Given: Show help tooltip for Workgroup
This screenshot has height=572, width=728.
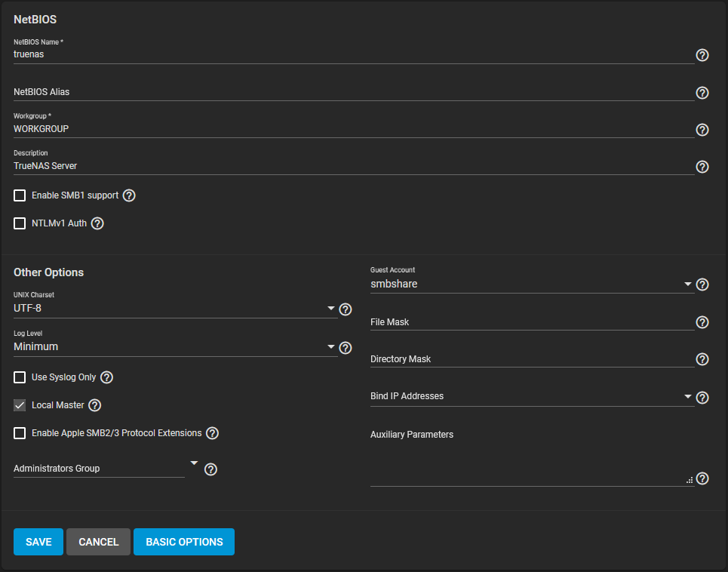Looking at the screenshot, I should click(702, 130).
